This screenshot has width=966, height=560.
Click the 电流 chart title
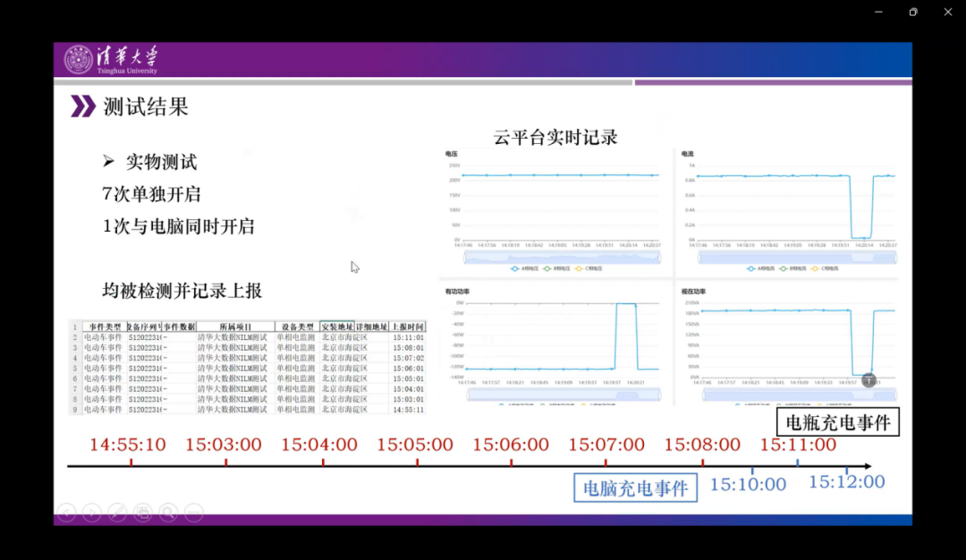coord(688,153)
